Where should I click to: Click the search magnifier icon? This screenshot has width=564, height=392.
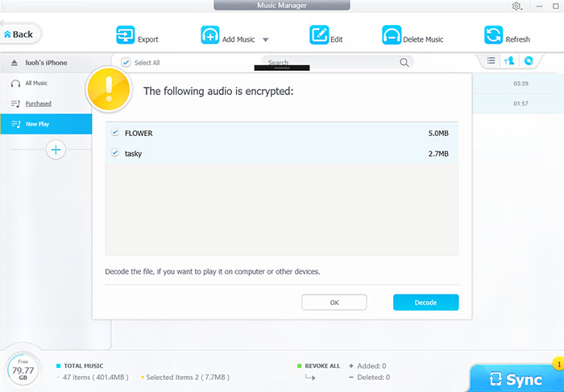[404, 63]
